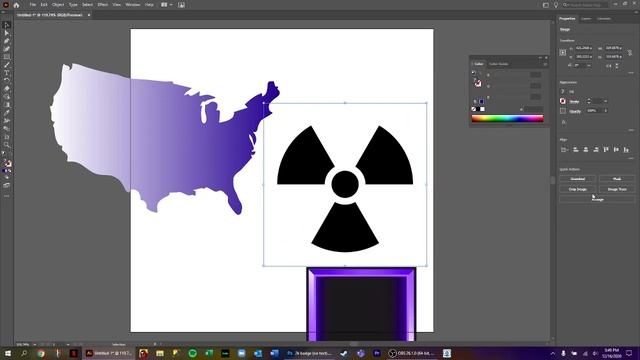Screen dimensions: 640x360
Task: Click the Arrange quick action button
Action: (597, 199)
